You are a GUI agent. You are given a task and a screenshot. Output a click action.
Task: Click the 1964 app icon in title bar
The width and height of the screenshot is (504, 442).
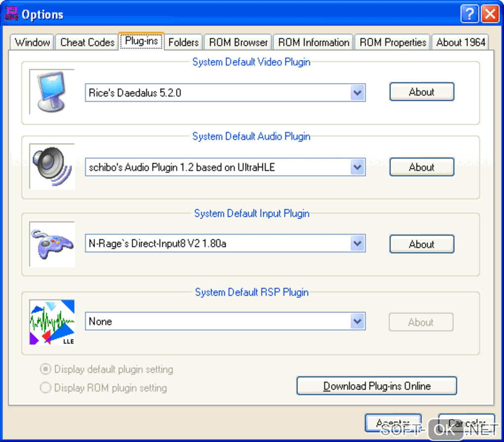tap(11, 14)
